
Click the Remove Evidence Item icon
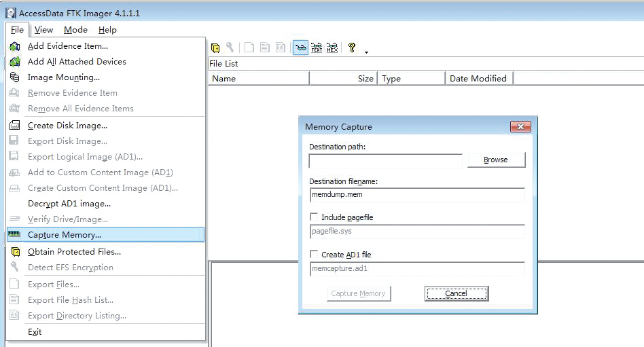pyautogui.click(x=14, y=93)
